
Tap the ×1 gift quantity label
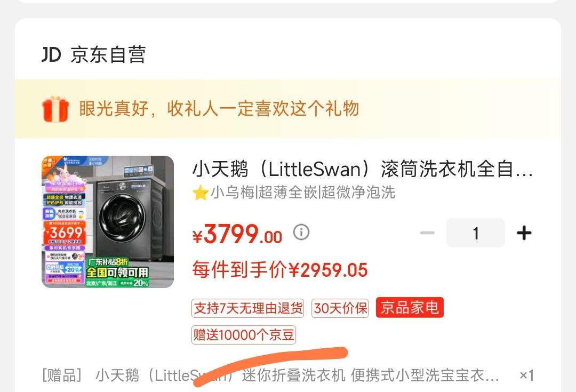tap(526, 375)
